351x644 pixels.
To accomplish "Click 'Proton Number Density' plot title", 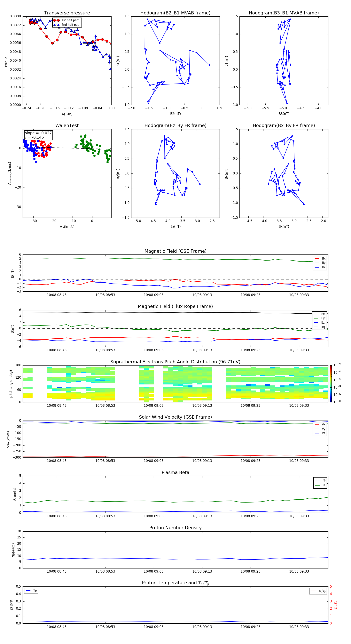I will pyautogui.click(x=175, y=528).
